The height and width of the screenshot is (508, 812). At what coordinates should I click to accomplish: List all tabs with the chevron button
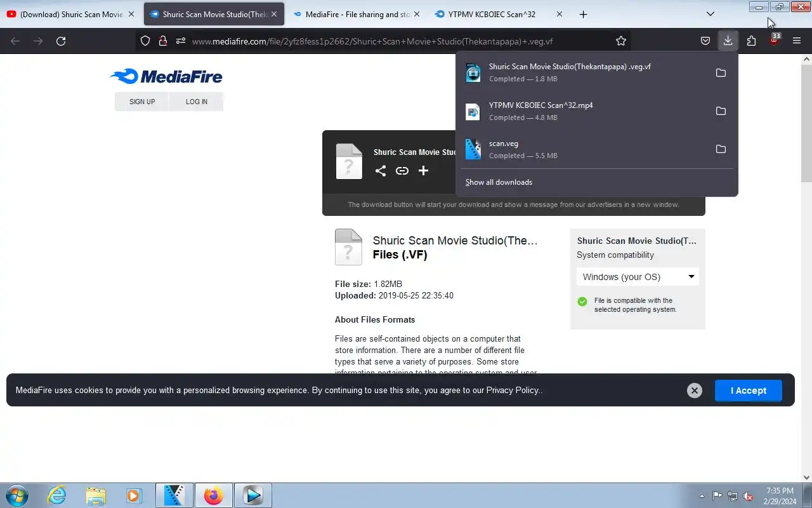(710, 14)
